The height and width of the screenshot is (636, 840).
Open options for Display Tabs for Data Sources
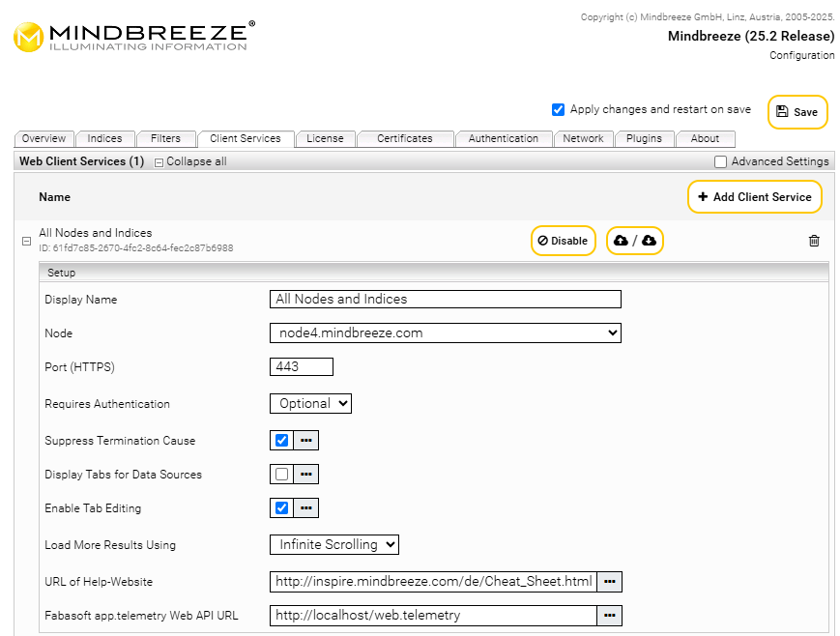(305, 475)
